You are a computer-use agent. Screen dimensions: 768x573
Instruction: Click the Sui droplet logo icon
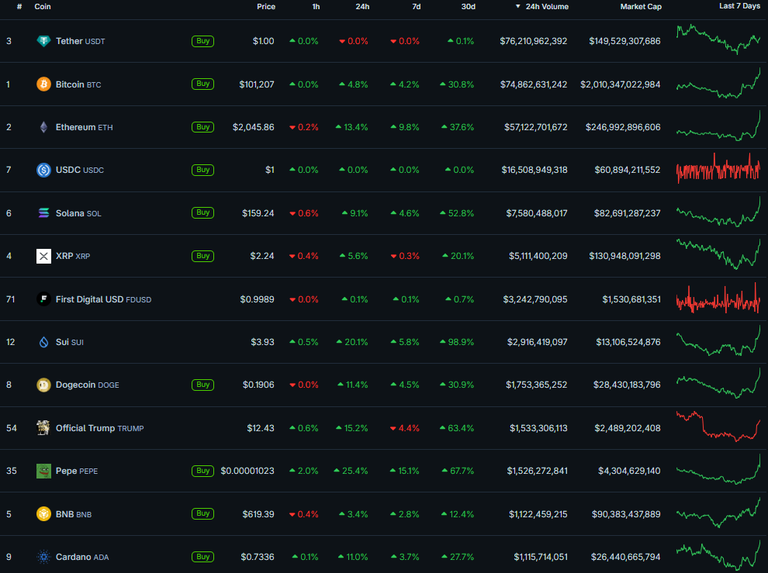pos(44,342)
